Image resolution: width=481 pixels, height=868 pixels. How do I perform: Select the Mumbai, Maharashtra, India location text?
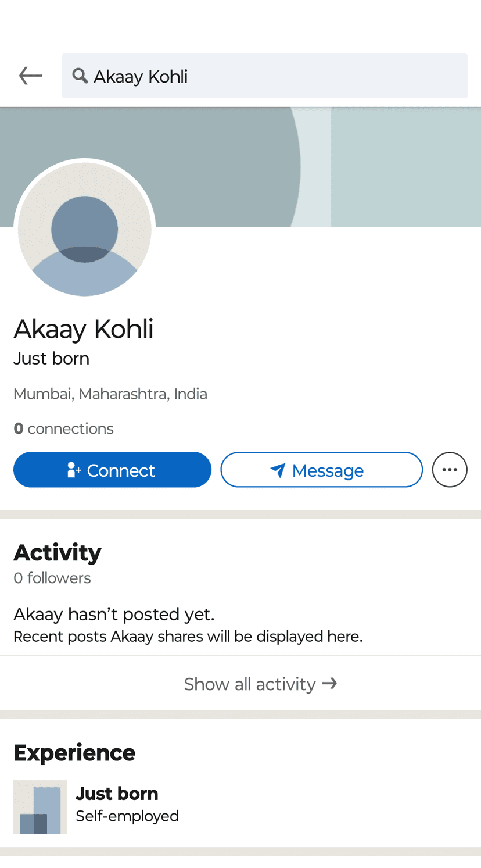110,394
